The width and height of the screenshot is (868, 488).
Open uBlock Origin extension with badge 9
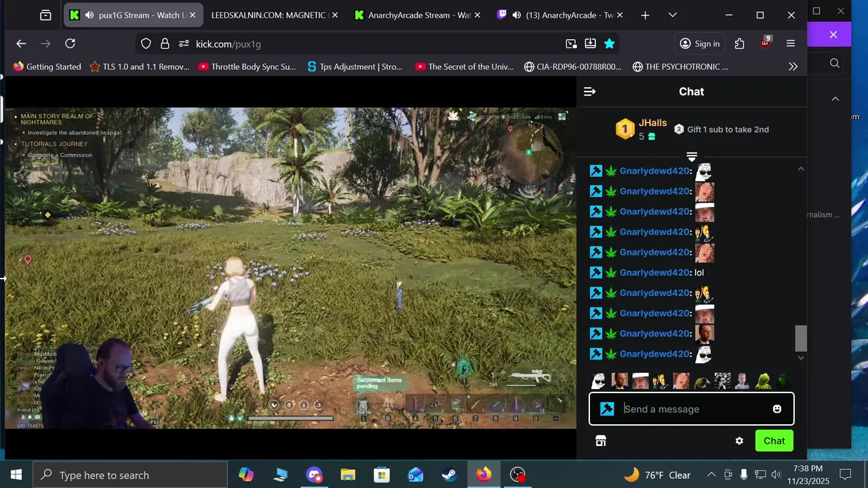point(765,42)
